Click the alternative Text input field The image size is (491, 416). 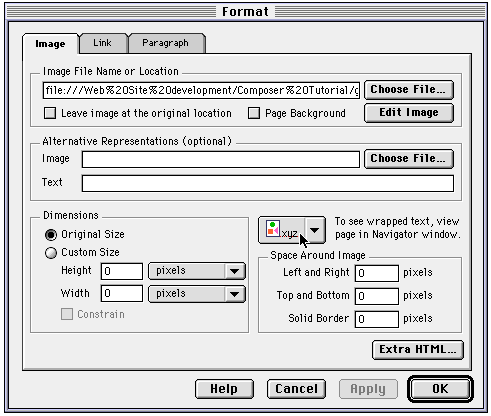pos(268,183)
